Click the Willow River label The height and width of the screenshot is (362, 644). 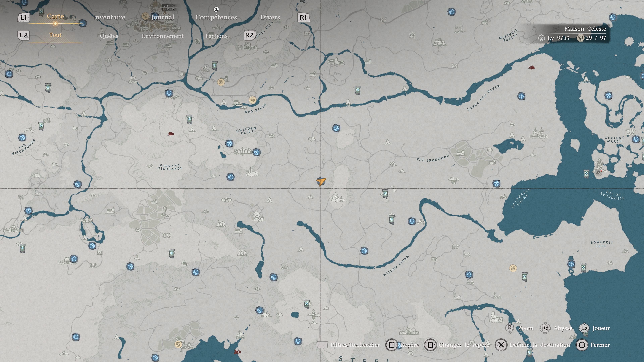pos(396,266)
